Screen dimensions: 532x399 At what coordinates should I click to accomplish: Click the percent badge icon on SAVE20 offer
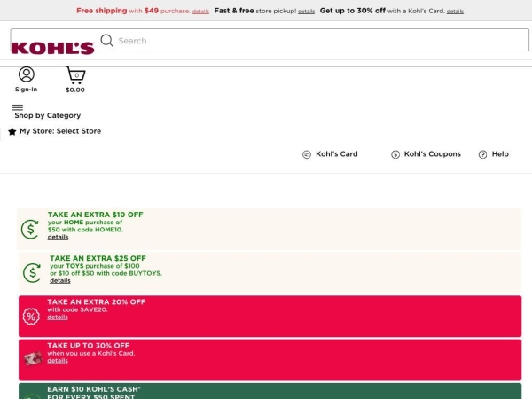[x=31, y=317]
